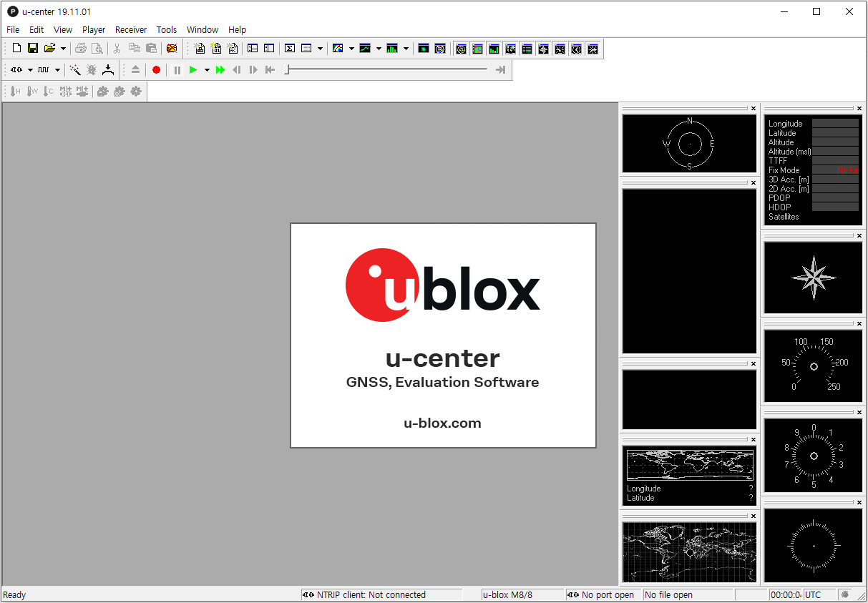Click the baudrate square-wave icon

[44, 69]
